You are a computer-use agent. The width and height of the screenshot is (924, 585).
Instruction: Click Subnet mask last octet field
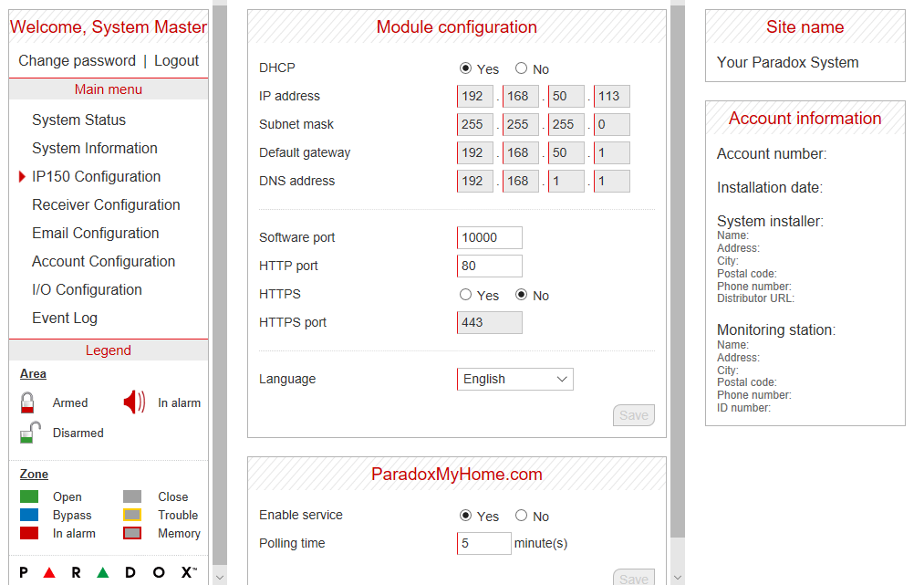coord(612,124)
